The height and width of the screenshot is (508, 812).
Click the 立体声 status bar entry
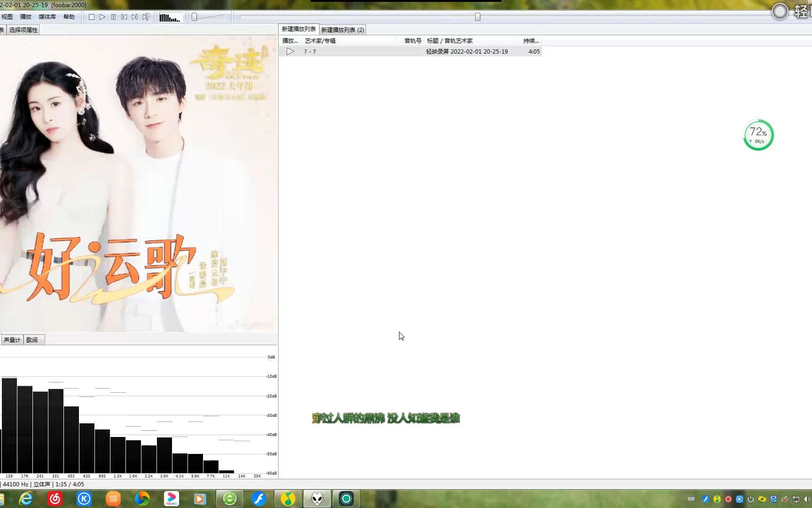coord(42,484)
